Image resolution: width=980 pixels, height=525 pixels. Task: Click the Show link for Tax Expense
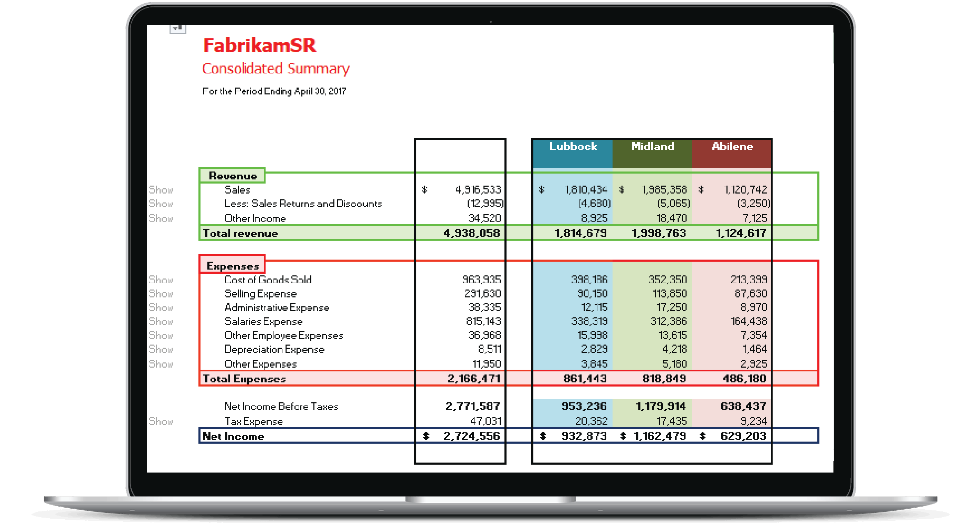pos(161,421)
